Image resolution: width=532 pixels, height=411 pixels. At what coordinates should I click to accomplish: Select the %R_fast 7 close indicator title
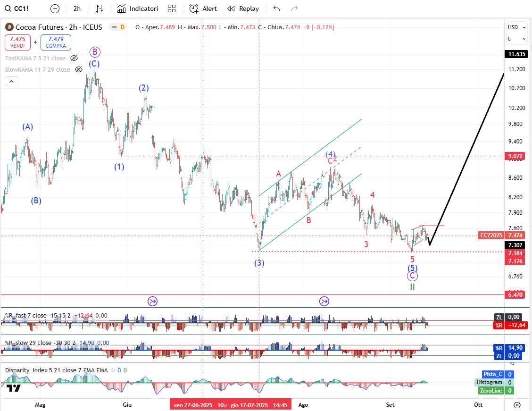[37, 316]
